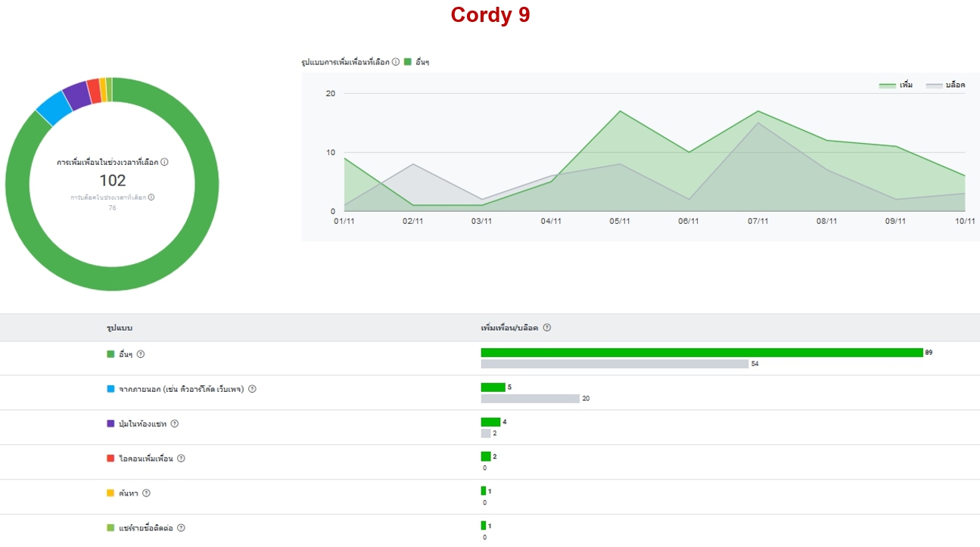Screen dimensions: 980x547
Task: Click the green bar showing 89 adds
Action: click(701, 353)
